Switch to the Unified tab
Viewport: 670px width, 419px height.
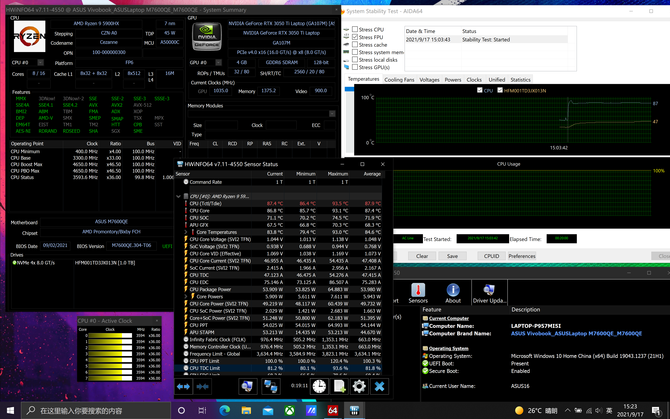[x=497, y=79]
